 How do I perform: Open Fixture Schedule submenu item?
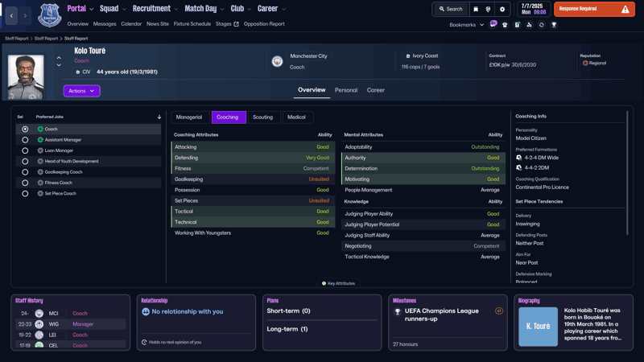click(x=192, y=24)
